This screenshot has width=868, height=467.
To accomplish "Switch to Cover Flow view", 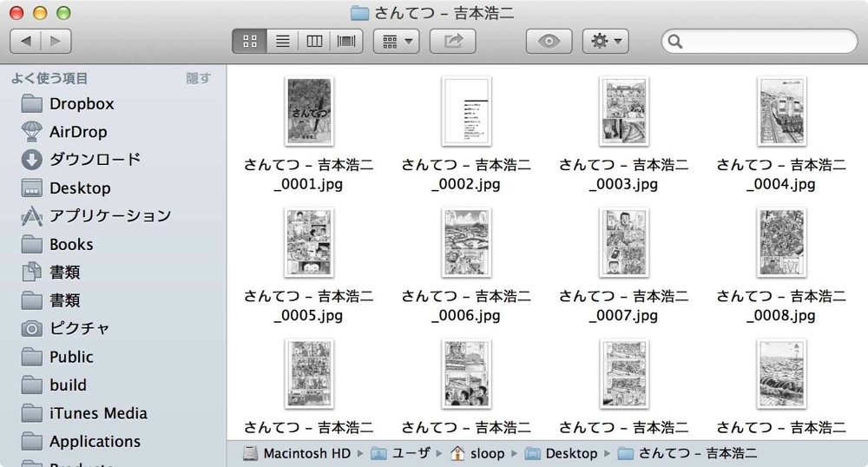I will [x=346, y=42].
